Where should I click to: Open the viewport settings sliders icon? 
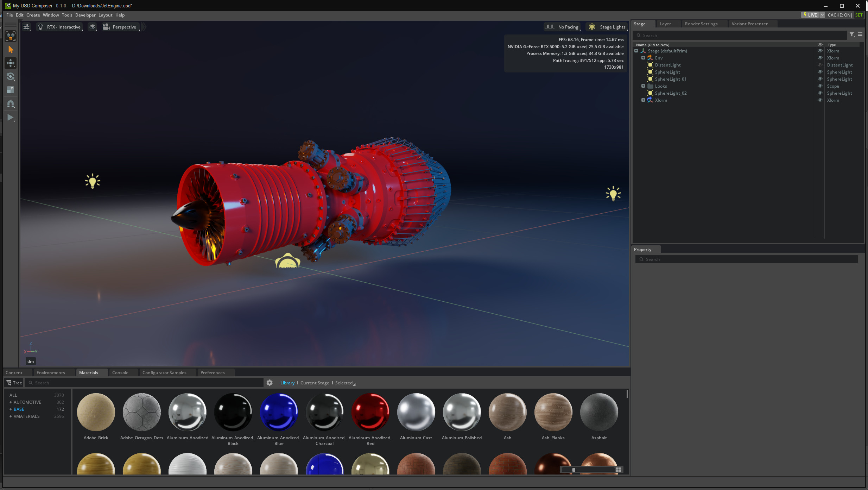coord(26,27)
